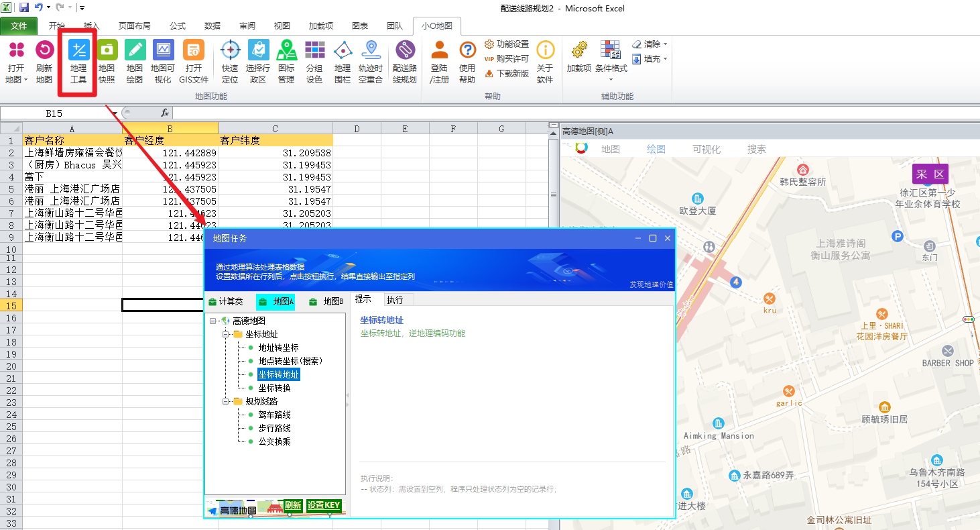Open 条件格式 conditional formatting

(611, 50)
